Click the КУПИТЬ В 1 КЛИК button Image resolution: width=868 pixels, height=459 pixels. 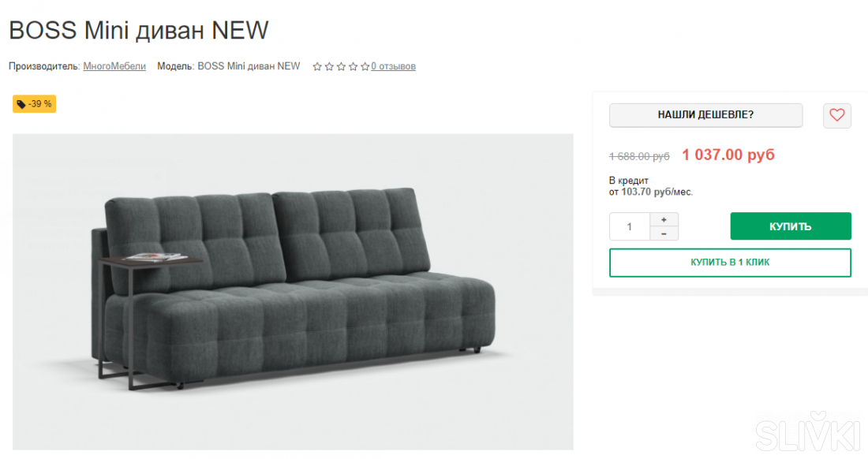[x=730, y=263]
